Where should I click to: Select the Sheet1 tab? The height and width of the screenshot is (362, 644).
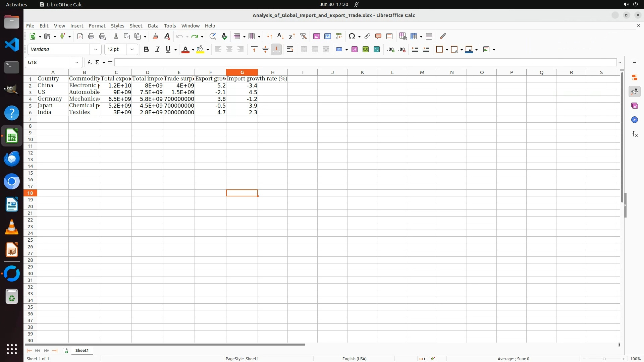pyautogui.click(x=82, y=350)
